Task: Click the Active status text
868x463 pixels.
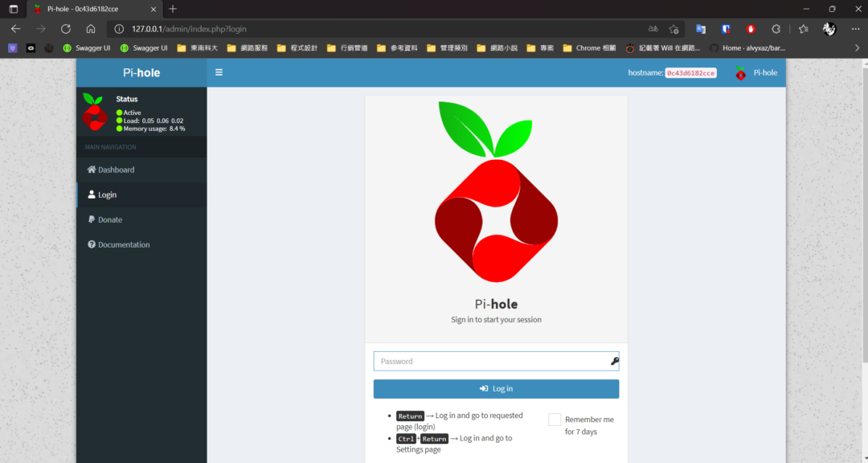Action: (133, 113)
